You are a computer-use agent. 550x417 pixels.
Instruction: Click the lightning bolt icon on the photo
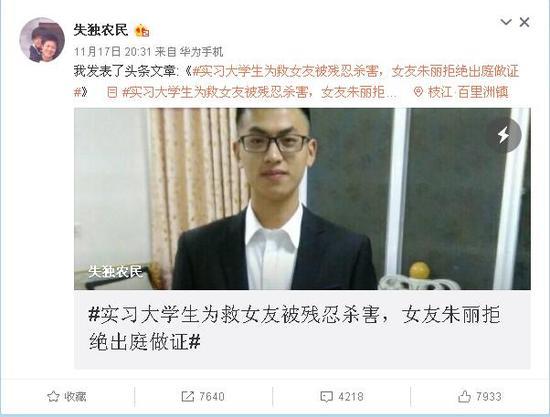(x=504, y=135)
